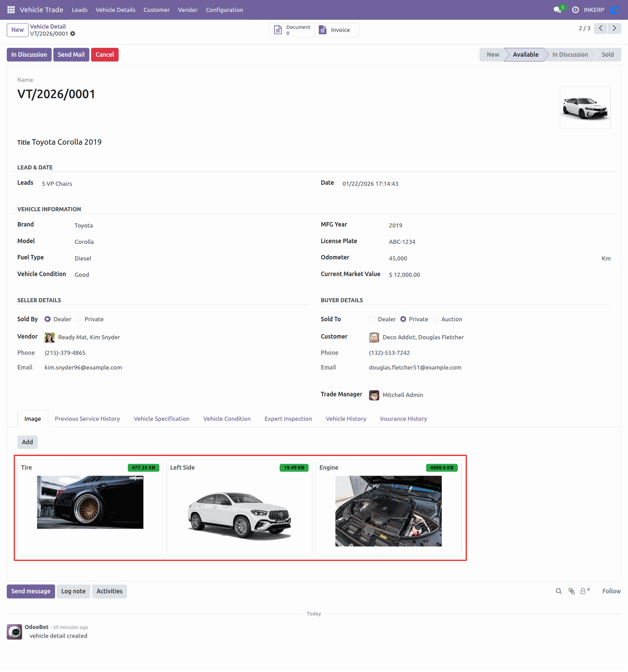The height and width of the screenshot is (672, 628).
Task: Go to the next record arrow
Action: coord(614,28)
